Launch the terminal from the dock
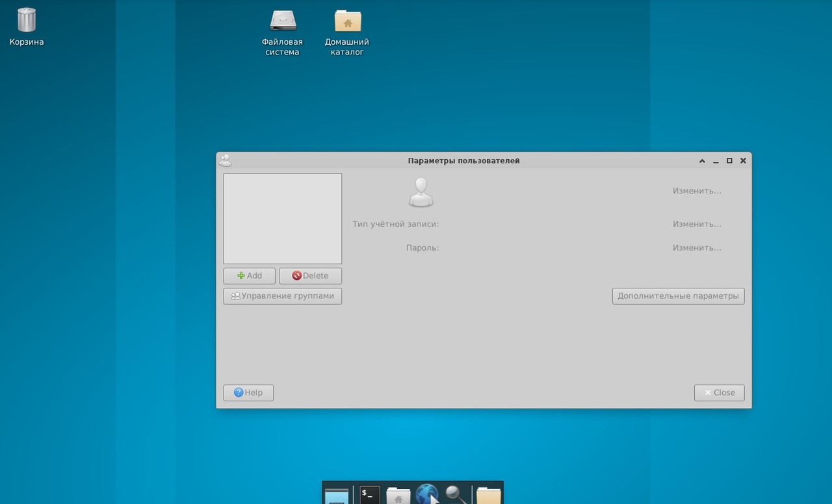This screenshot has height=504, width=832. click(370, 494)
